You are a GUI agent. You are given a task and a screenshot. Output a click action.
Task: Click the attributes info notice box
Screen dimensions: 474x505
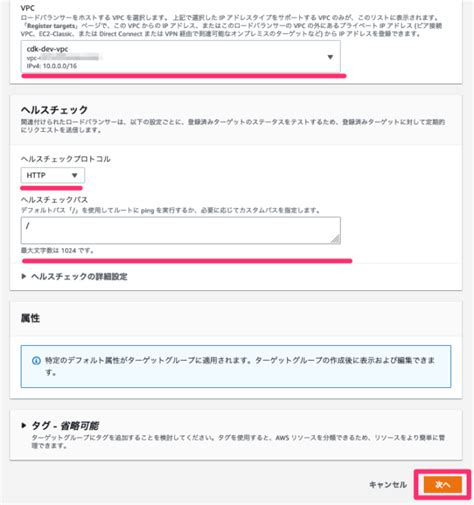click(236, 366)
